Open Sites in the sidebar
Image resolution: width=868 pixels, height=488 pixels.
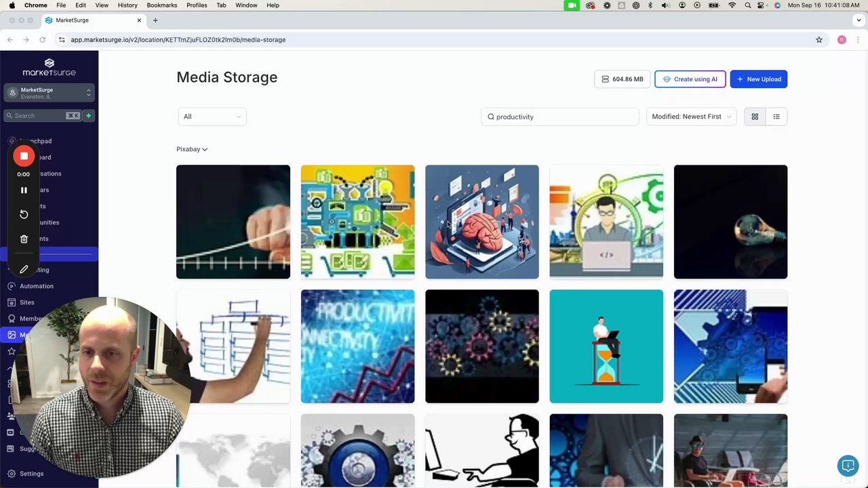click(x=27, y=302)
